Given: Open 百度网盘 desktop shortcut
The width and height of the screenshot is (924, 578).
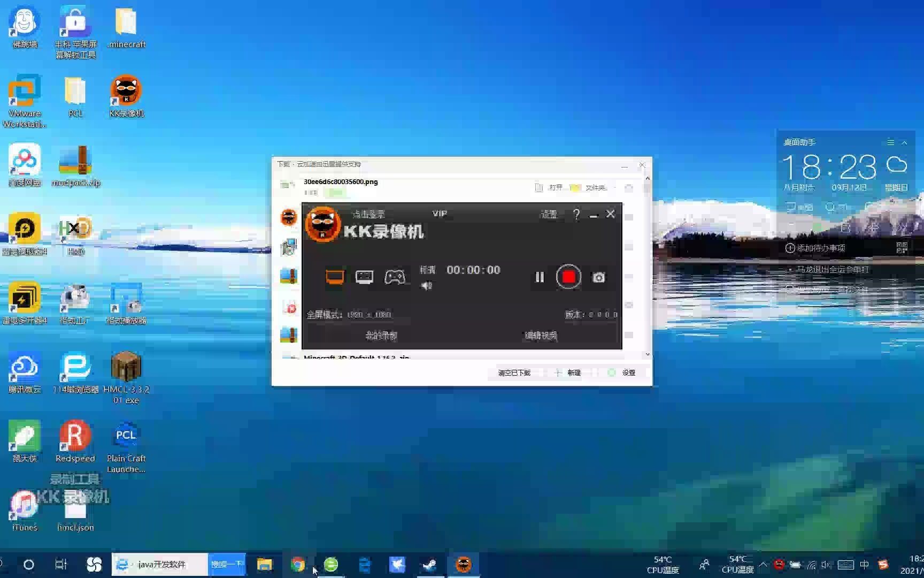Looking at the screenshot, I should point(25,165).
